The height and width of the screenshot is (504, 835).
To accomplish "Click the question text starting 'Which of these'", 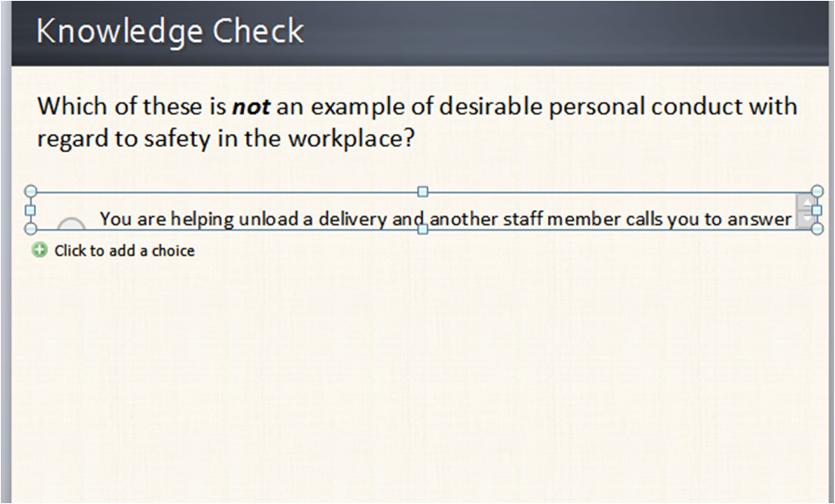I will 417,122.
